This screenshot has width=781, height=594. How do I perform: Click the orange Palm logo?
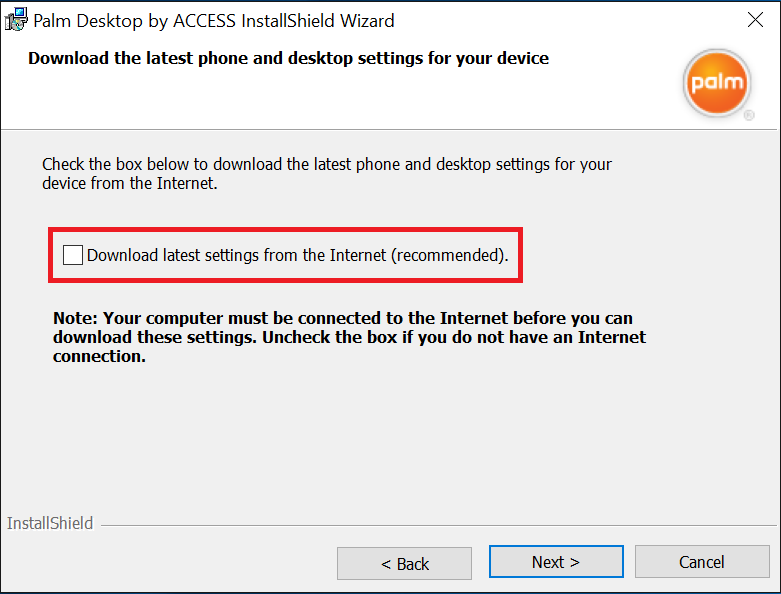(x=717, y=83)
